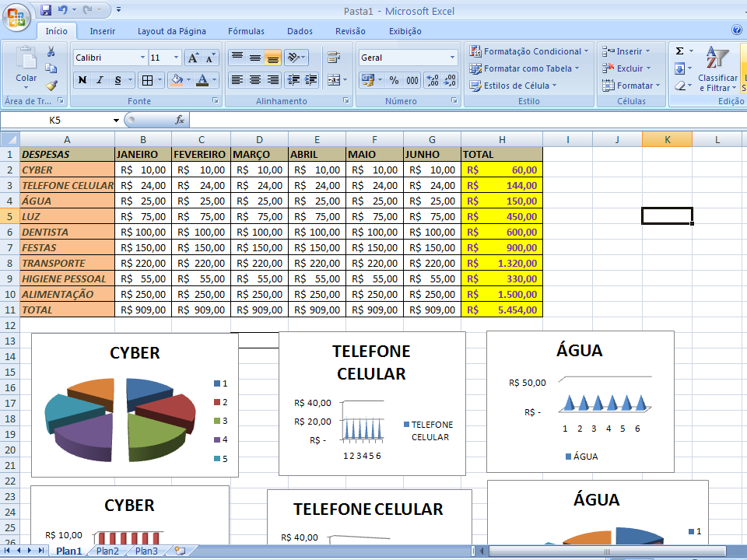
Task: Switch to the Fórmulas ribbon tab
Action: pos(246,31)
